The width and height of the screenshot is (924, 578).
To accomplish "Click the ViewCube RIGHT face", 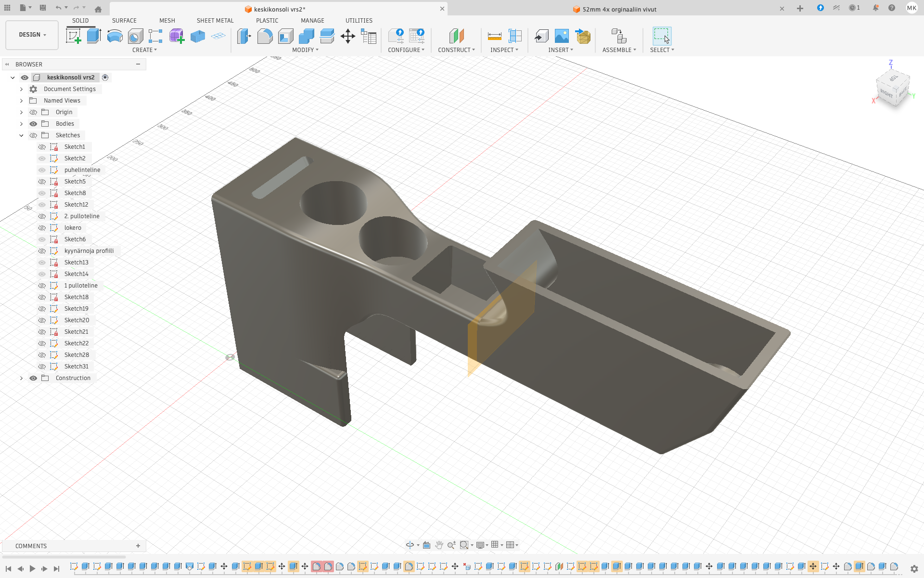I will click(886, 93).
